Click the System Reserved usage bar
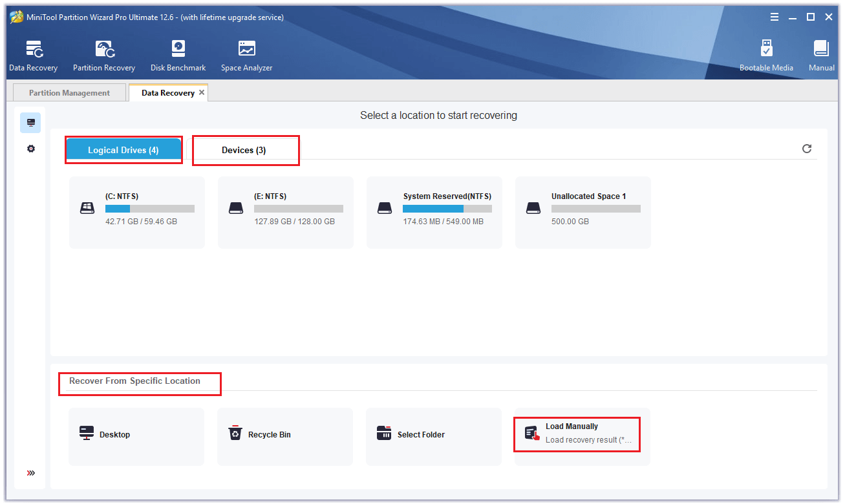 pyautogui.click(x=447, y=209)
